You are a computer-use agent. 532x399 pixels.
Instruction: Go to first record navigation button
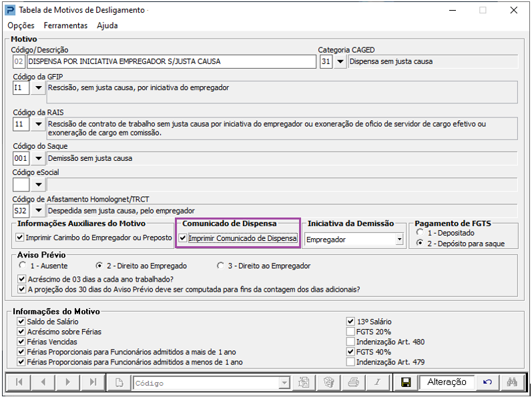(19, 382)
